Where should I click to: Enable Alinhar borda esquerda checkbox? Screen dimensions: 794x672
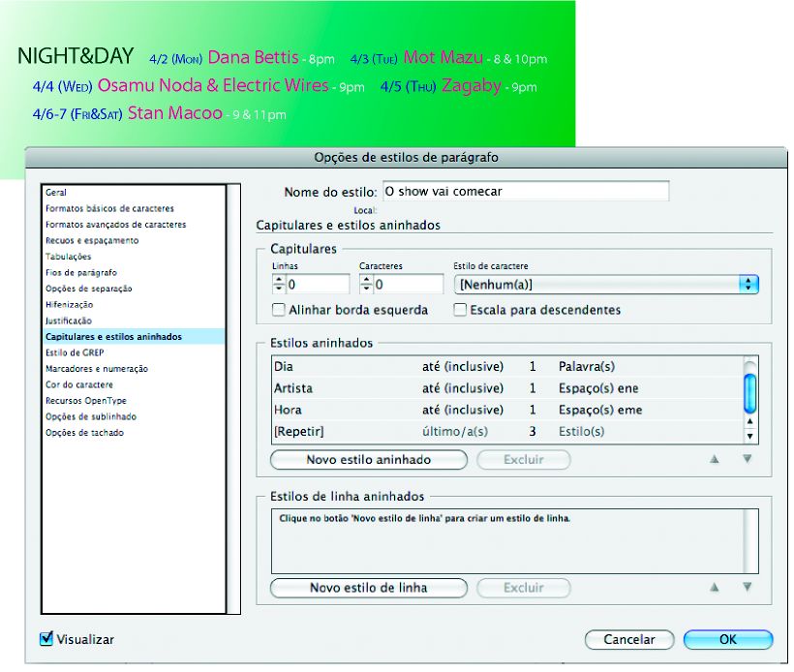tap(279, 310)
